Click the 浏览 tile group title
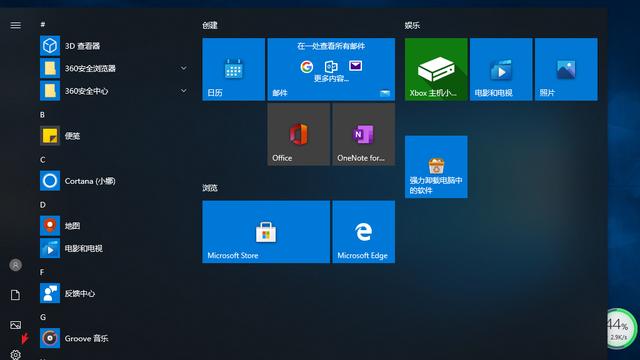This screenshot has height=360, width=640. [x=210, y=188]
